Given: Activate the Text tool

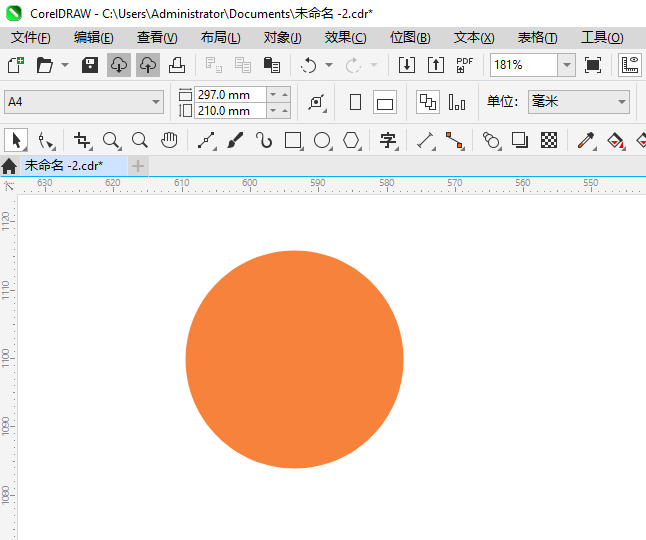Looking at the screenshot, I should click(x=387, y=140).
